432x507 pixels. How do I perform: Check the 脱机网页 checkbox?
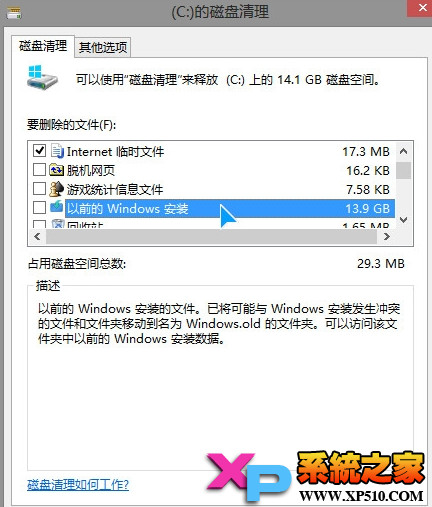tap(39, 170)
